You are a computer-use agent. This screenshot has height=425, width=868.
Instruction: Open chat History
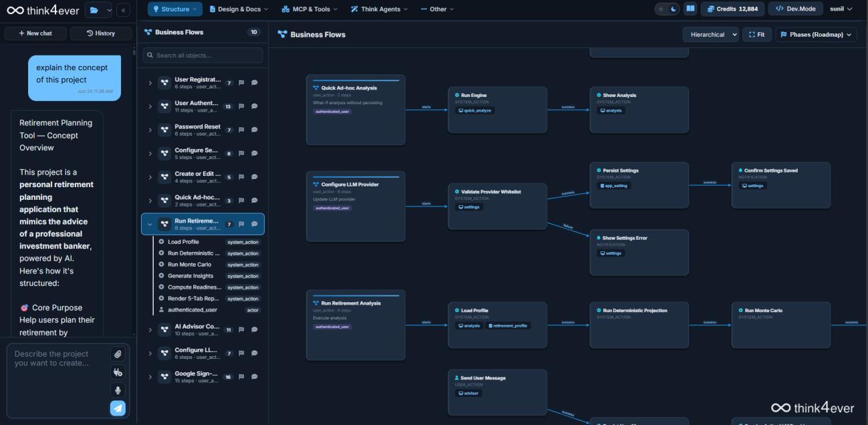point(101,33)
